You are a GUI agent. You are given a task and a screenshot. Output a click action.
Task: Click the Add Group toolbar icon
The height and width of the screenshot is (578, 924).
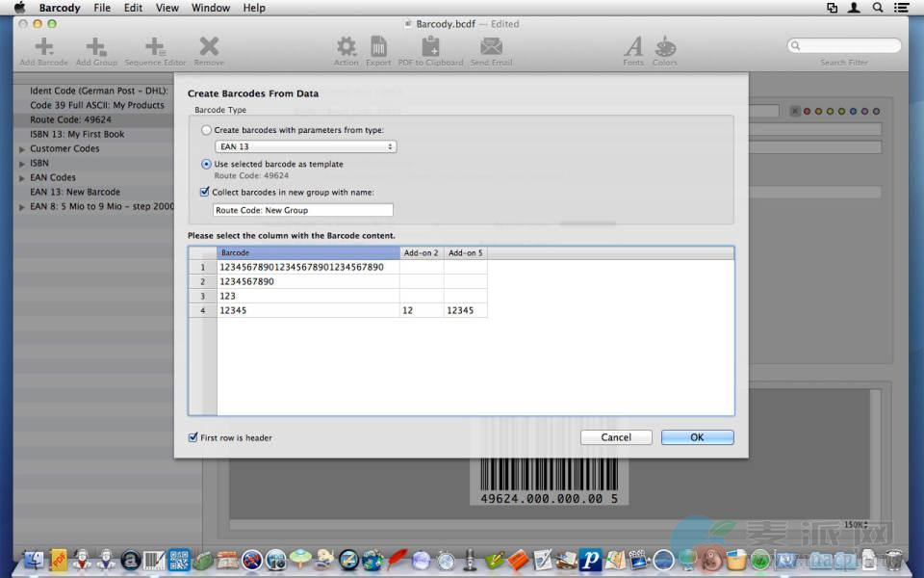pyautogui.click(x=96, y=47)
